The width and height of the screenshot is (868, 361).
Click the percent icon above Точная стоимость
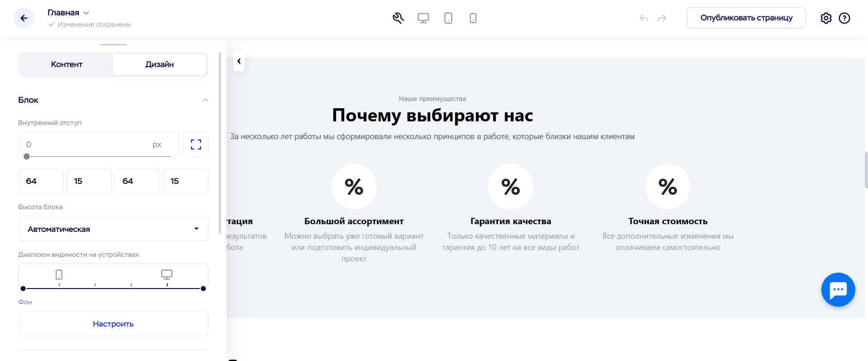click(x=668, y=187)
